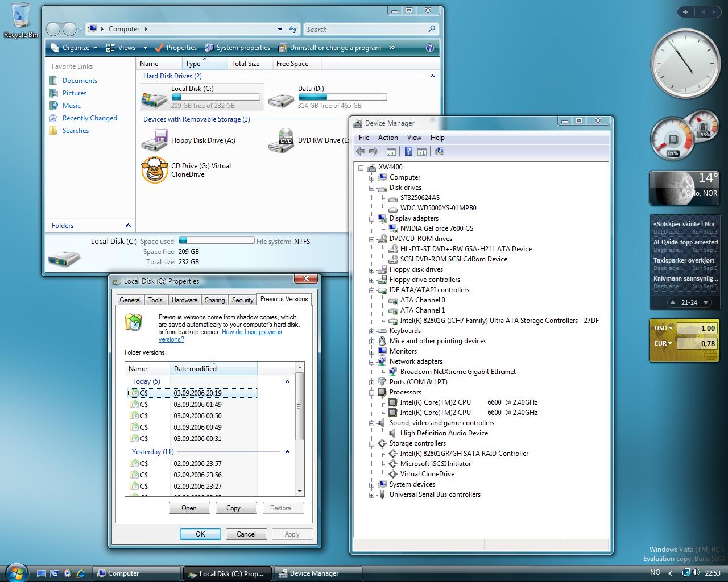728x582 pixels.
Task: Switch to the Sharing tab
Action: 214,300
